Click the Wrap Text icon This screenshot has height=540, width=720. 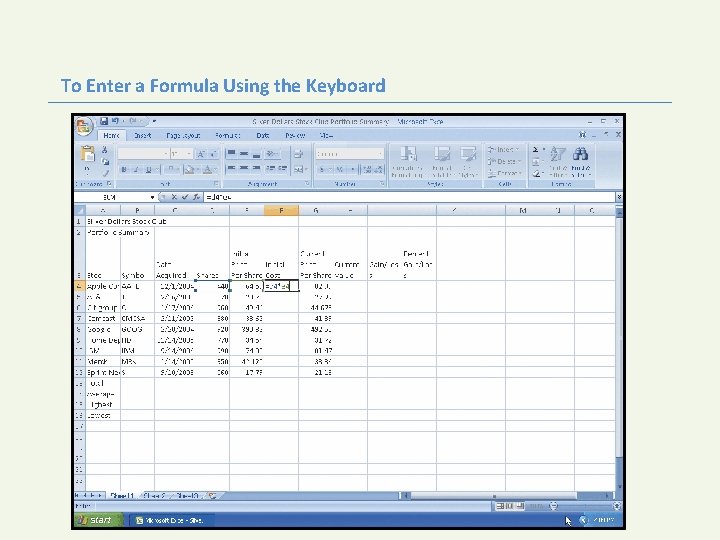click(x=298, y=154)
